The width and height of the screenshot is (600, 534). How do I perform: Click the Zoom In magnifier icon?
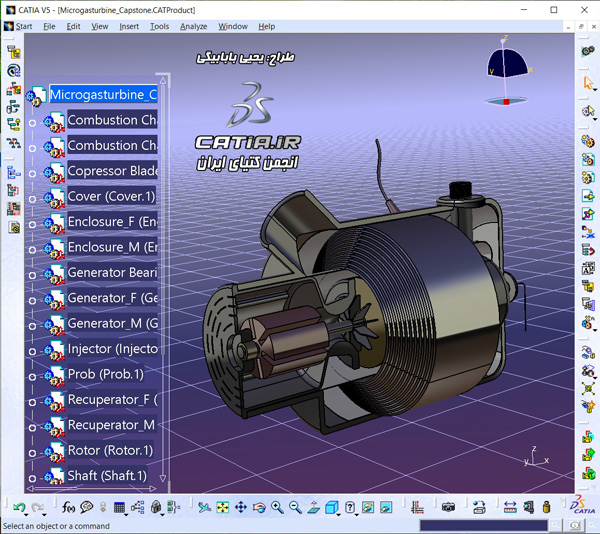pos(277,508)
